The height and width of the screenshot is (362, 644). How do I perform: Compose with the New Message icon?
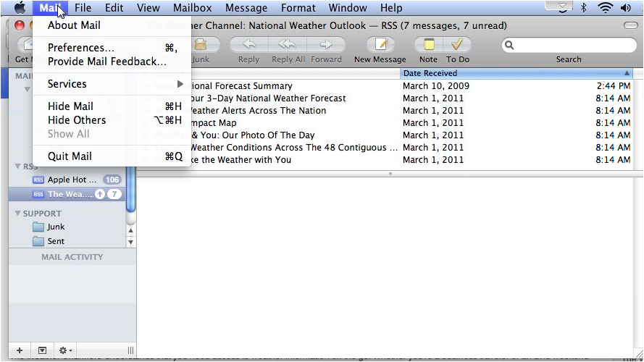(x=380, y=45)
